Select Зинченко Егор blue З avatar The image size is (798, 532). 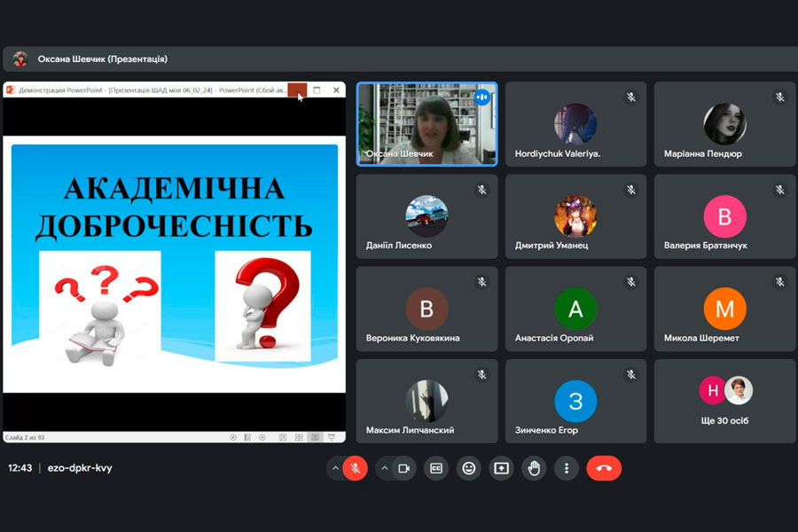[x=575, y=401]
